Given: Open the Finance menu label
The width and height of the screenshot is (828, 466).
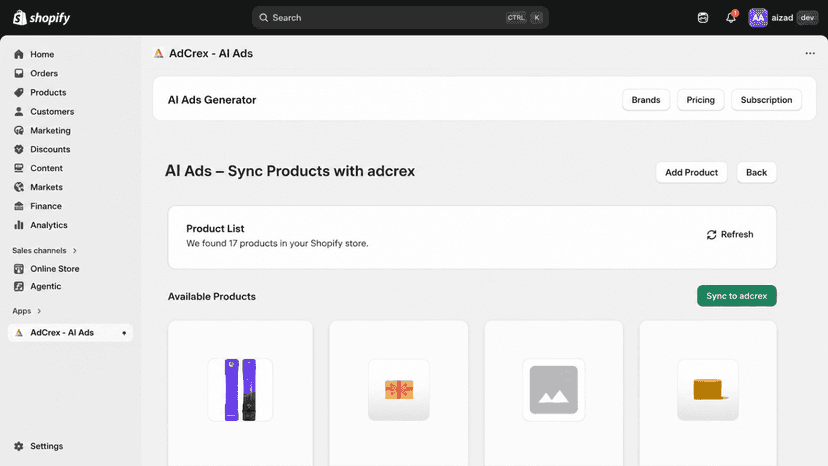Looking at the screenshot, I should 46,206.
